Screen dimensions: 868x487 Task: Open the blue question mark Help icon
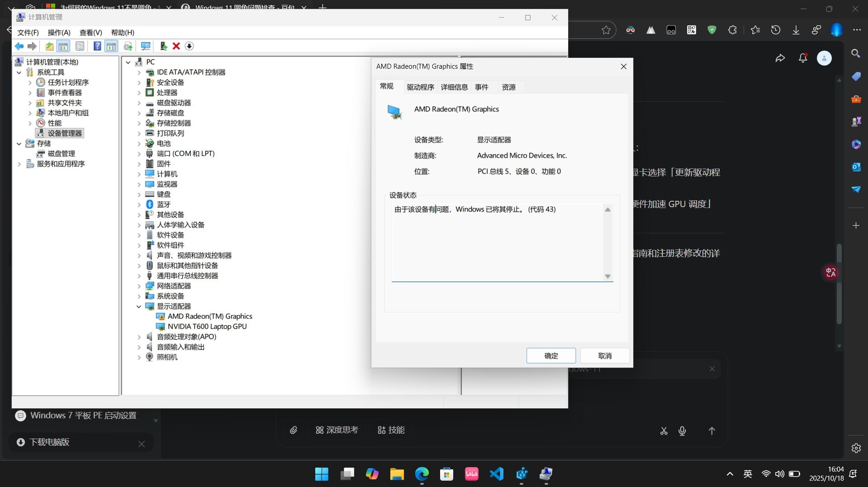(97, 46)
